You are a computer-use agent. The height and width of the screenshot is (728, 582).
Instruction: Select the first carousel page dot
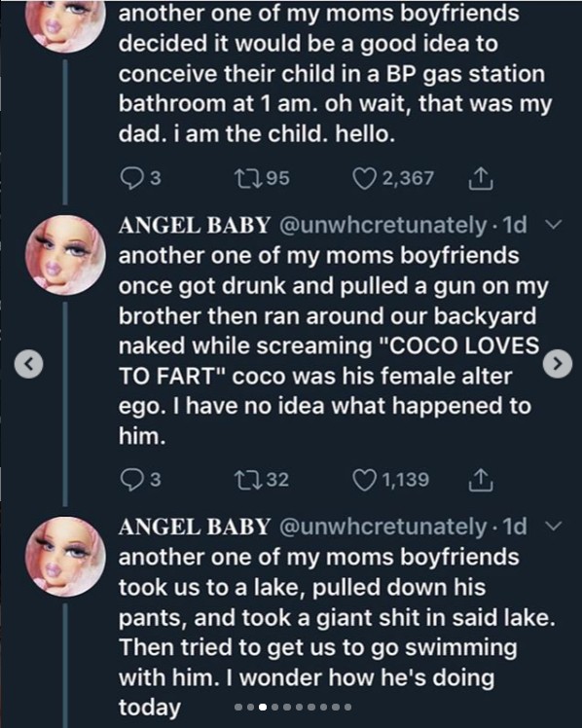pyautogui.click(x=238, y=708)
